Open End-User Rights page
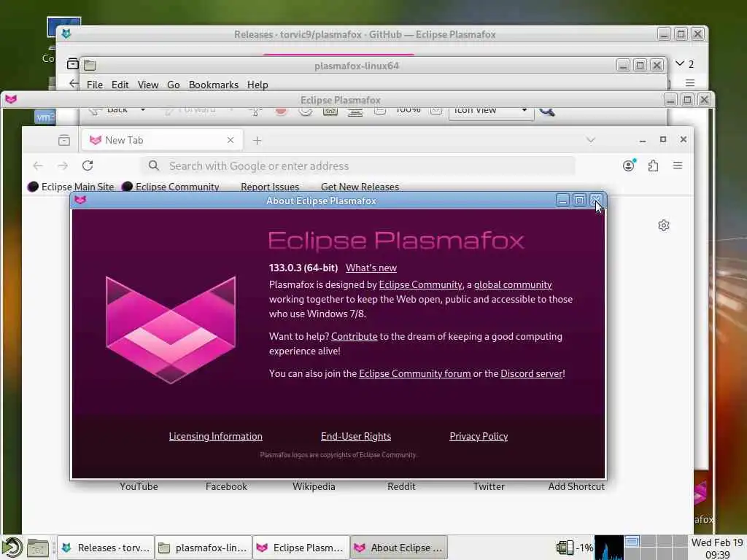 (x=356, y=436)
